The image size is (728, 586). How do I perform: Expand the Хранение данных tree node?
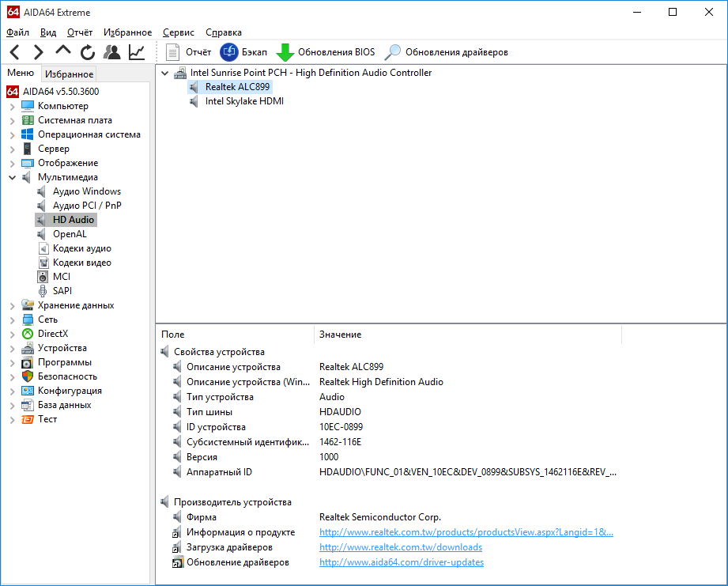pyautogui.click(x=12, y=305)
